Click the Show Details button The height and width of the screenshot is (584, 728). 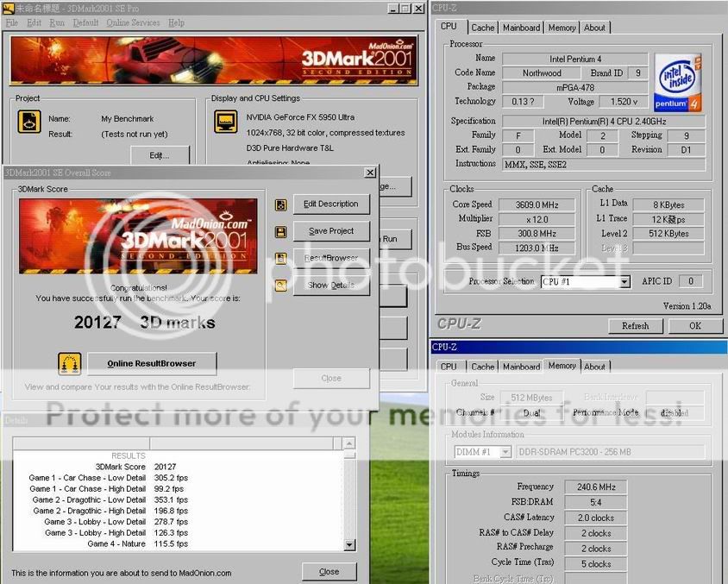point(331,285)
